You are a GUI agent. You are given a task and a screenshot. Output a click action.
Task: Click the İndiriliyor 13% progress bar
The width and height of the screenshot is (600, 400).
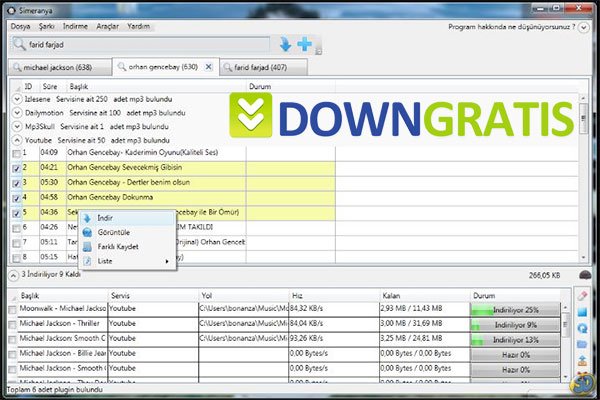point(515,340)
